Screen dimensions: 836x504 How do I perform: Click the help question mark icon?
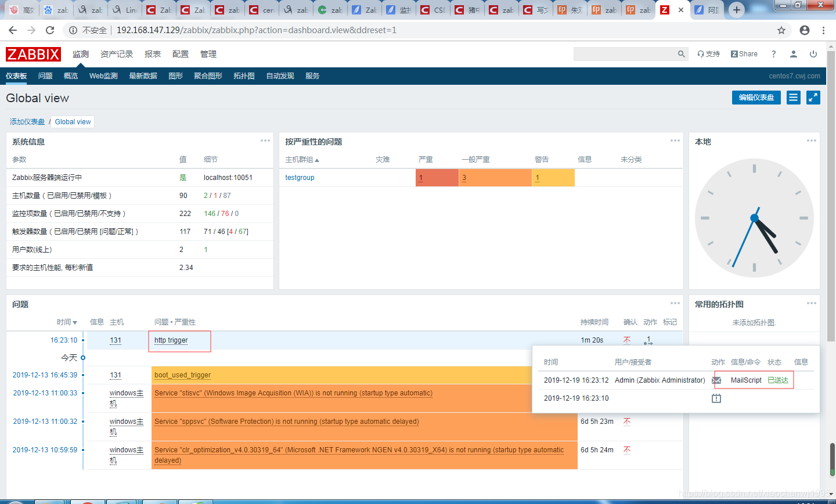(x=773, y=54)
